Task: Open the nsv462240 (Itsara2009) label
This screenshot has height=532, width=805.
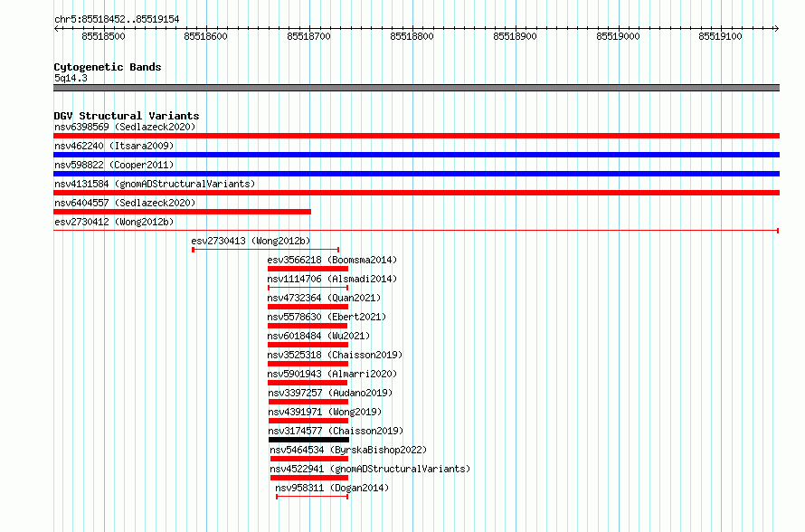Action: tap(114, 146)
